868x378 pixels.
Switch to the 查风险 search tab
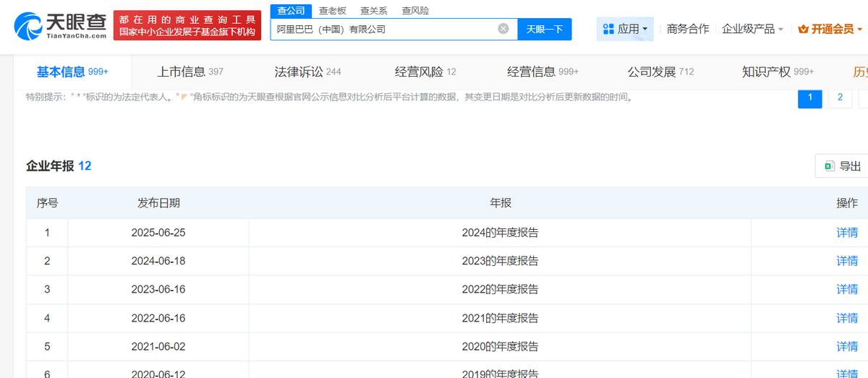415,11
